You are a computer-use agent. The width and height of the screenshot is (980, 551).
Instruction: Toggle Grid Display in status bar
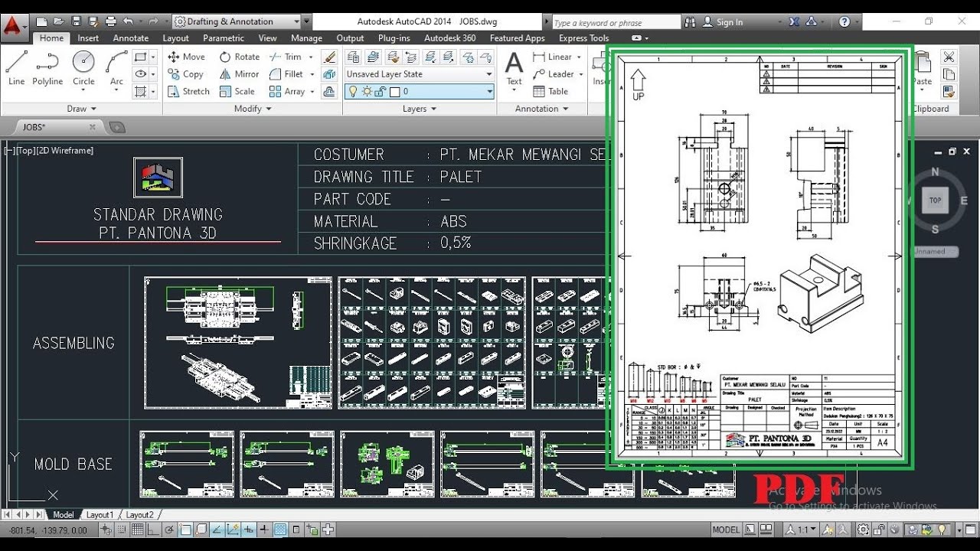[139, 530]
